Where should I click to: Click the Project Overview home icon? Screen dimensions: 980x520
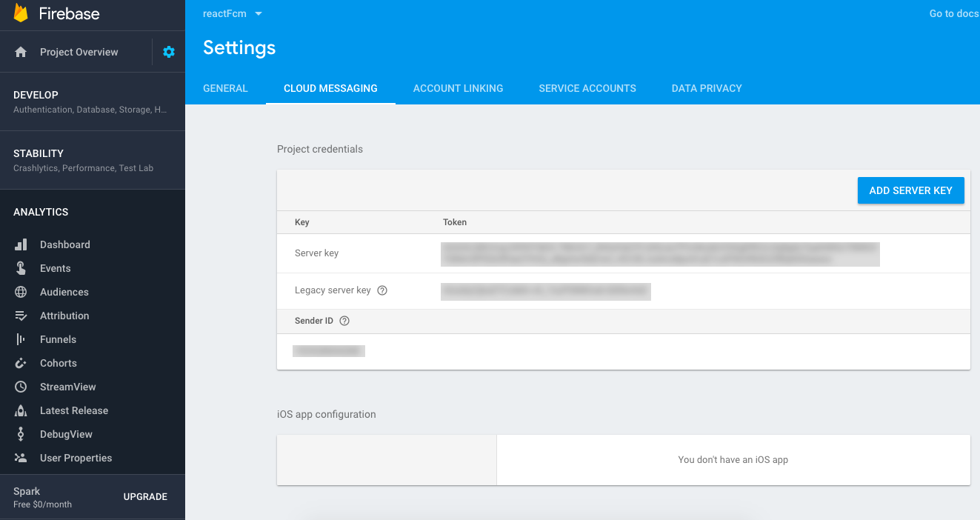[21, 52]
